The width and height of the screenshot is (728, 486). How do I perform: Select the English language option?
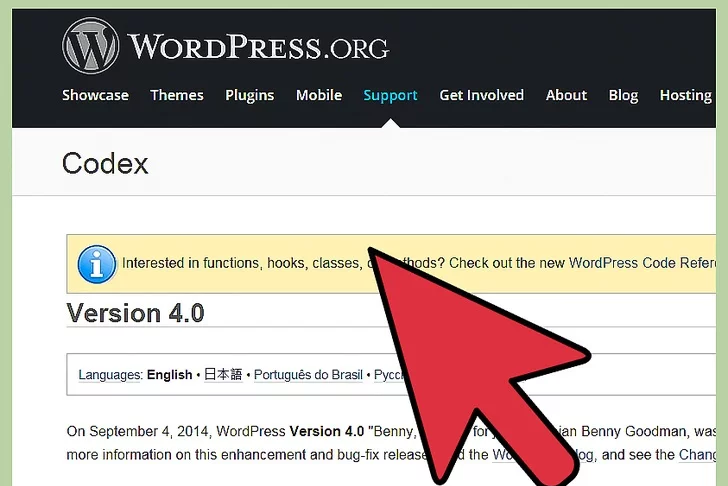(x=169, y=375)
